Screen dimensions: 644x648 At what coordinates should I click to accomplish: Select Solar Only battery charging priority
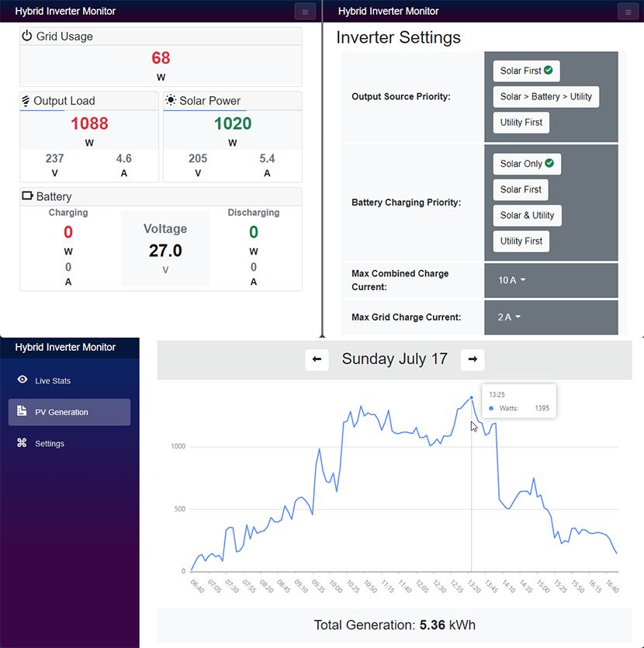pos(526,164)
